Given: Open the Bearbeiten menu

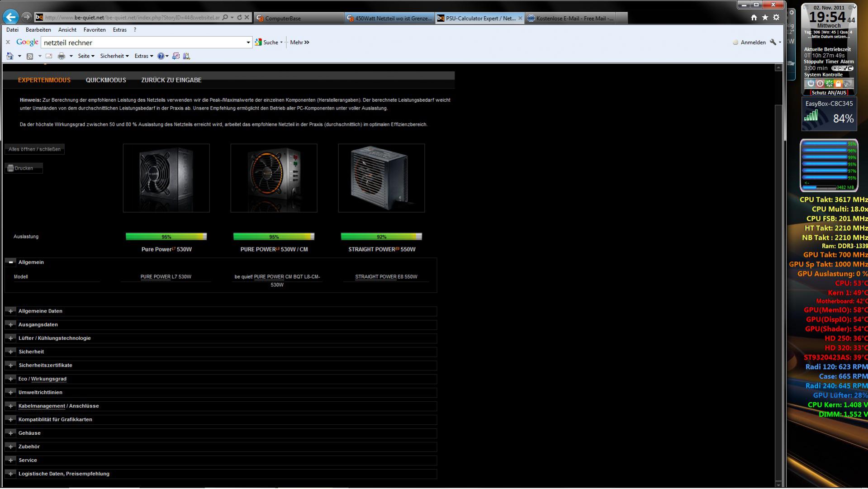Looking at the screenshot, I should (x=38, y=30).
